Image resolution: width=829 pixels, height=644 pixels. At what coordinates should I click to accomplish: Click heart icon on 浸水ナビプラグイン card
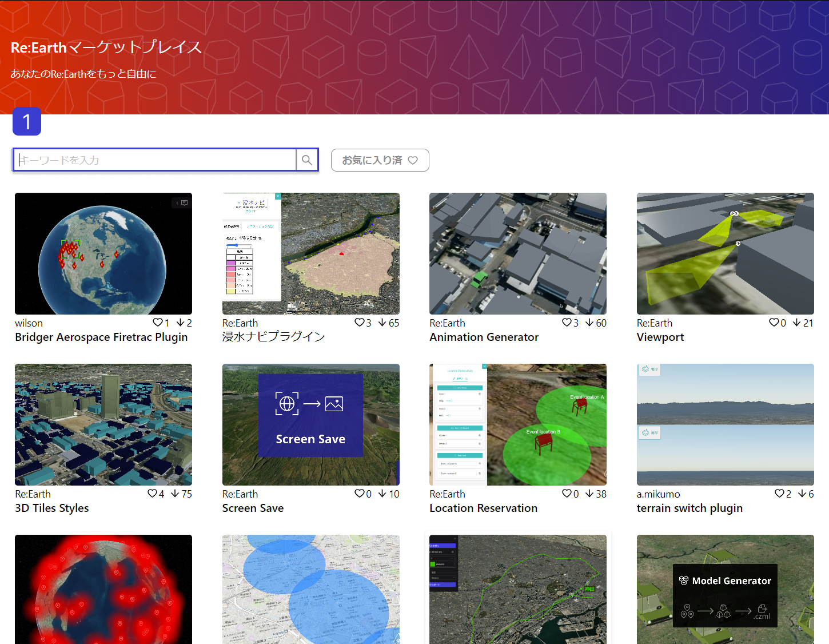tap(360, 323)
